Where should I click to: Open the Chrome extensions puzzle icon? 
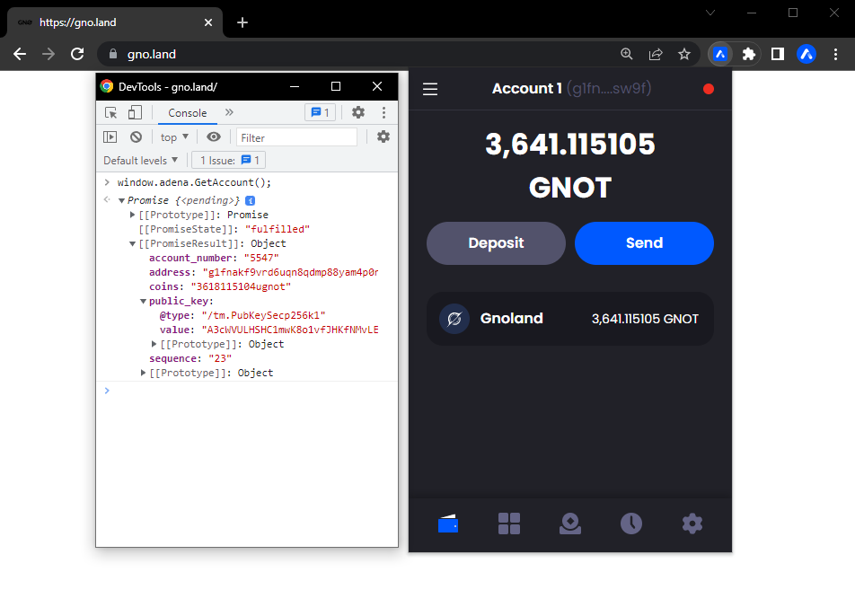pos(749,54)
